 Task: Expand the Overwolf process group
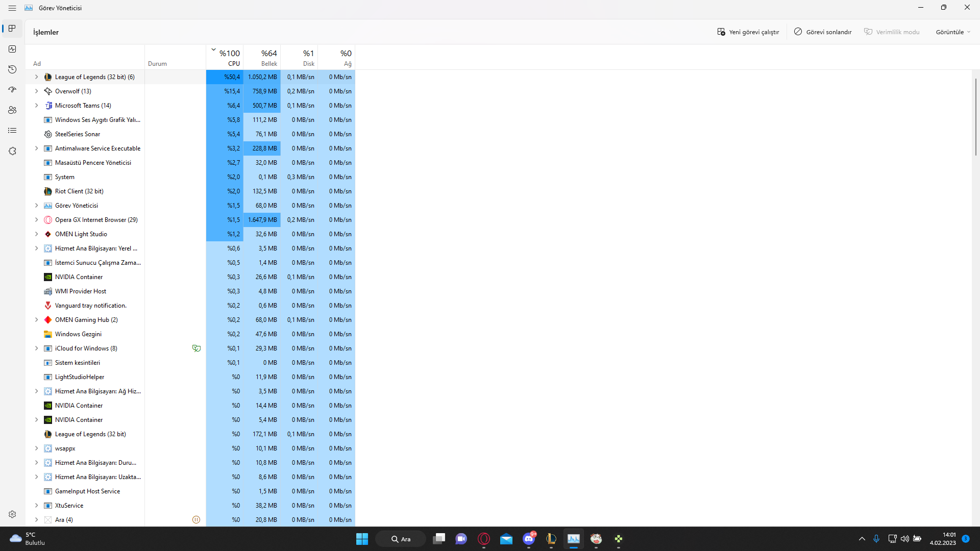point(36,91)
